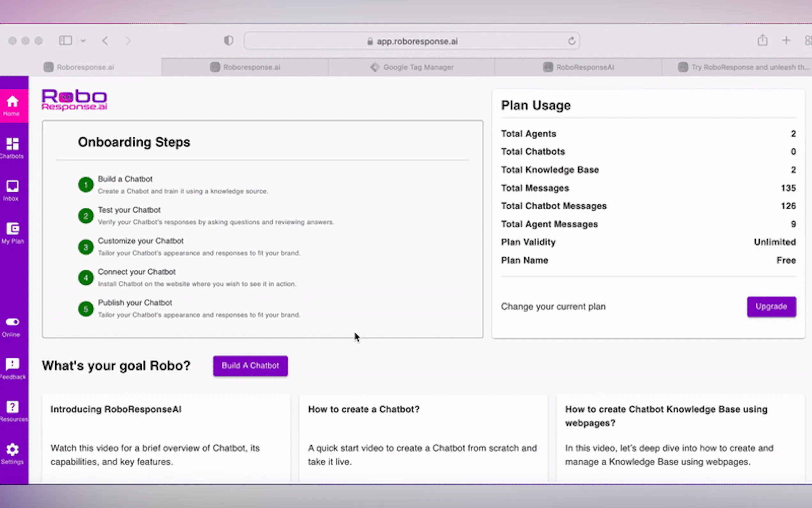Select Publish your Chatbot step title
This screenshot has height=508, width=812.
135,303
